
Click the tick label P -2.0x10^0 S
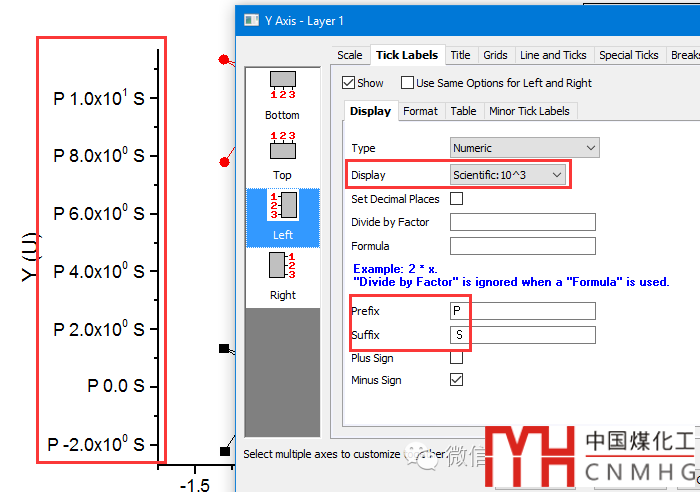coord(96,444)
